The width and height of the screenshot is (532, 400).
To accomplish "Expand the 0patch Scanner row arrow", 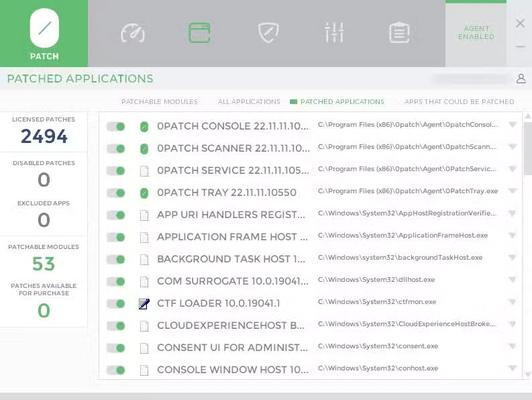I will click(x=513, y=147).
